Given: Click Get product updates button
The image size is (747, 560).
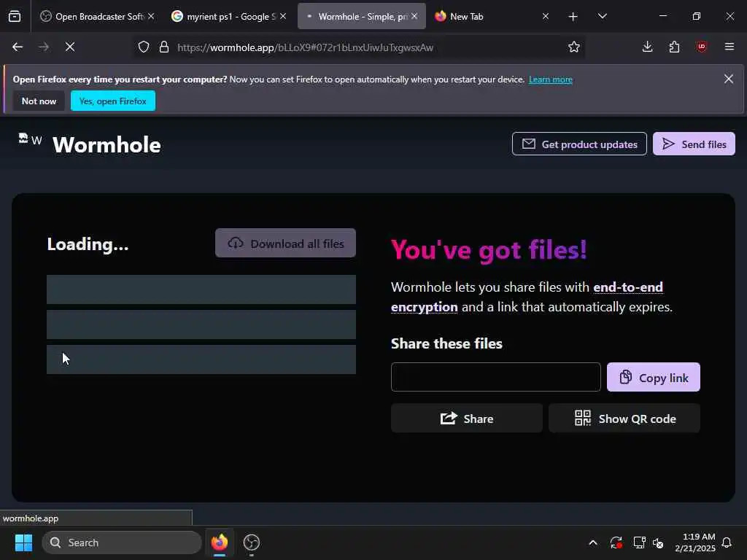Looking at the screenshot, I should pos(579,144).
